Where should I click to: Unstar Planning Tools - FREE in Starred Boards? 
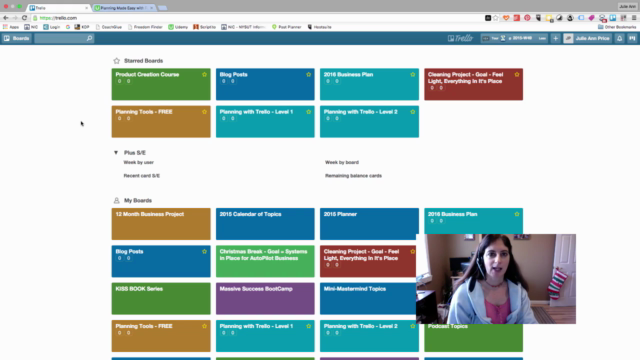point(204,112)
